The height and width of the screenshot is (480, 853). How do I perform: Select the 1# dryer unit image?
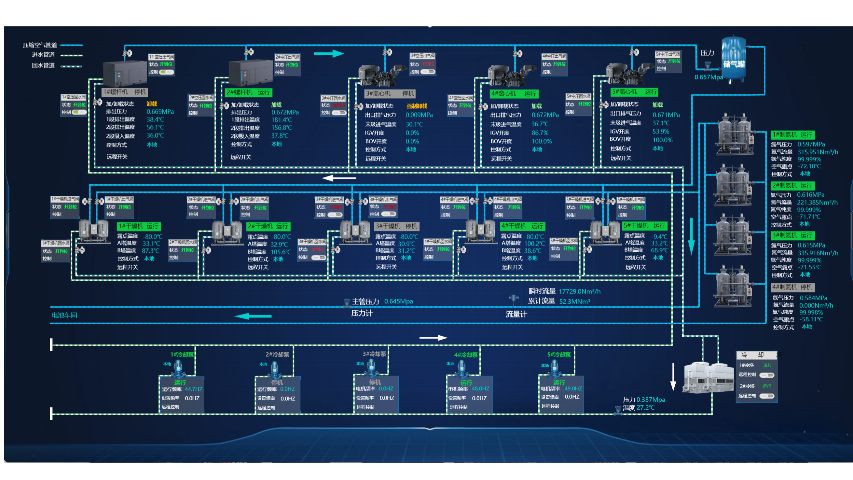(93, 229)
